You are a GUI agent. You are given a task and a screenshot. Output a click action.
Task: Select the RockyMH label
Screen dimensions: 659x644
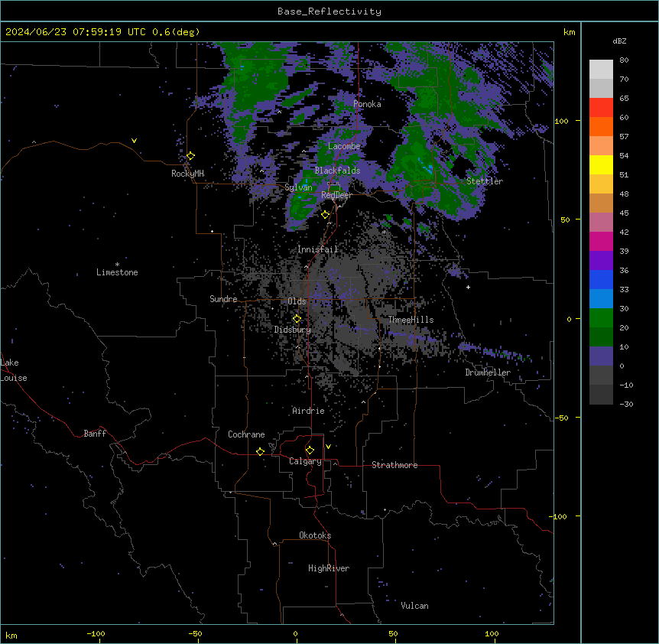[187, 174]
